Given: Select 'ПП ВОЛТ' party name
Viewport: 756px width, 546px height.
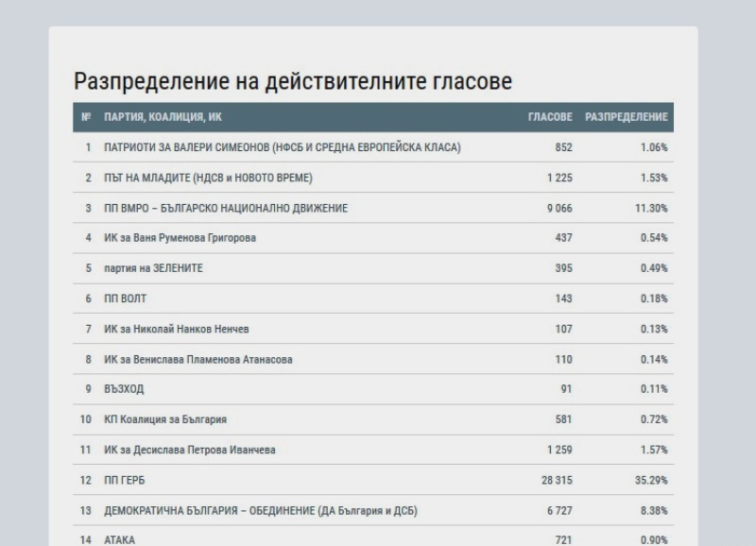Looking at the screenshot, I should pos(126,299).
